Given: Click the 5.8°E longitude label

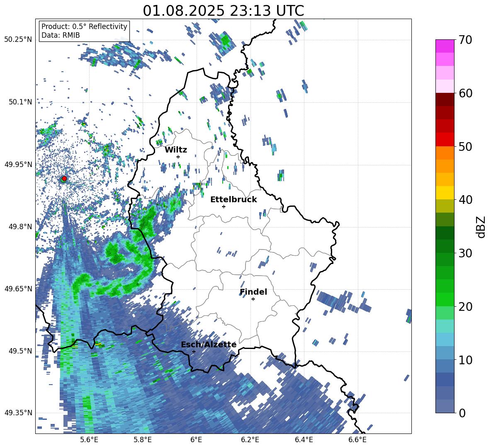Looking at the screenshot, I should [x=143, y=440].
